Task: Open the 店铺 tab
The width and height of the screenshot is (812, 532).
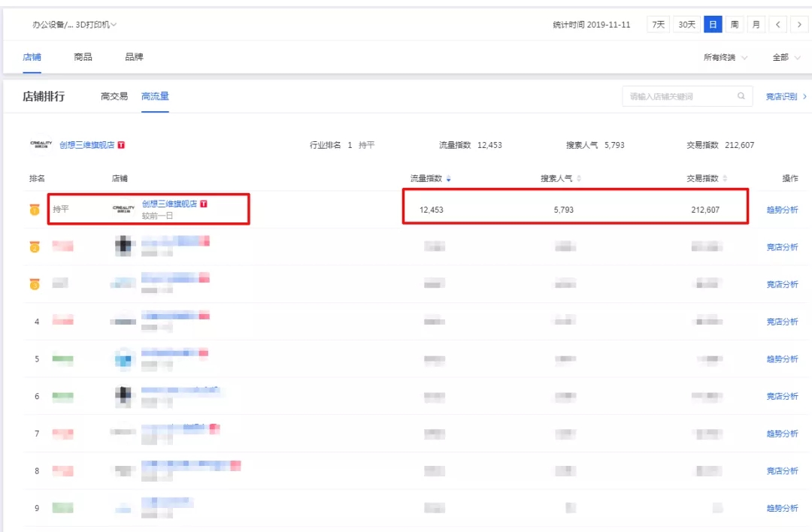Action: click(32, 57)
